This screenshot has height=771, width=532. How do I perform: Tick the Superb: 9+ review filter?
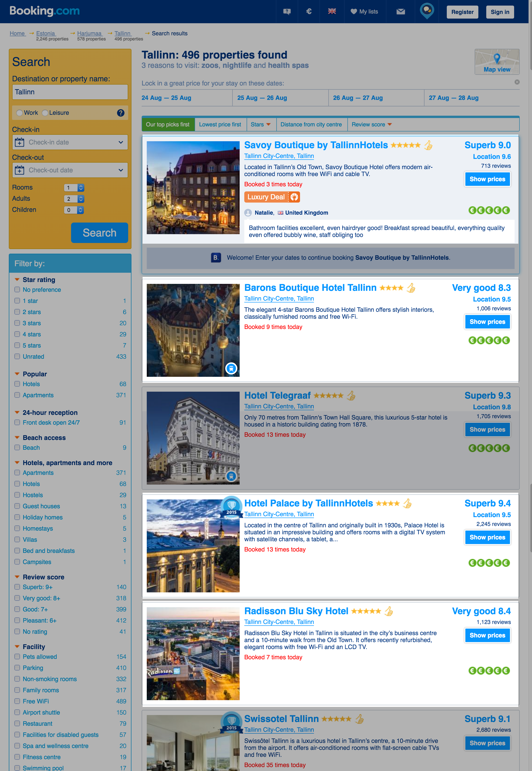[x=17, y=587]
